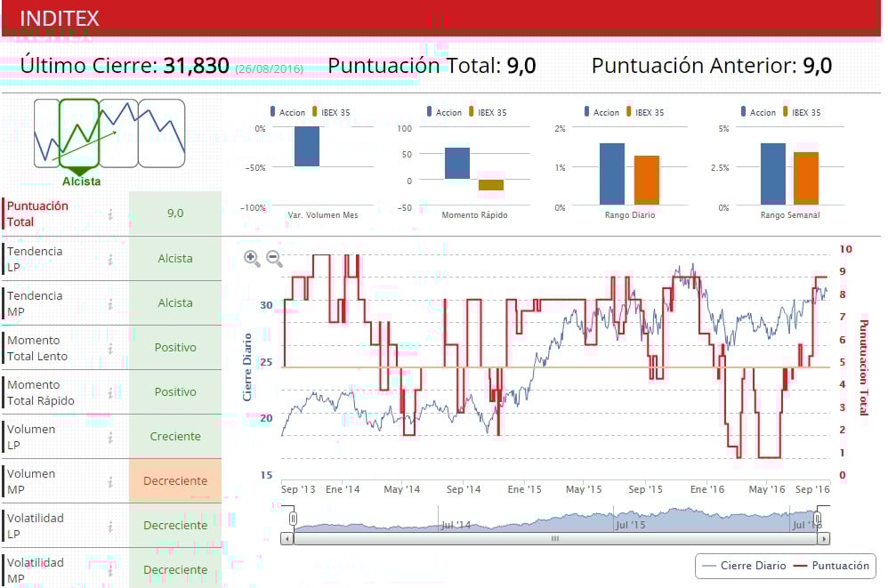Image resolution: width=888 pixels, height=588 pixels.
Task: Click the Var. Volumen Mes chart title
Action: [x=323, y=215]
